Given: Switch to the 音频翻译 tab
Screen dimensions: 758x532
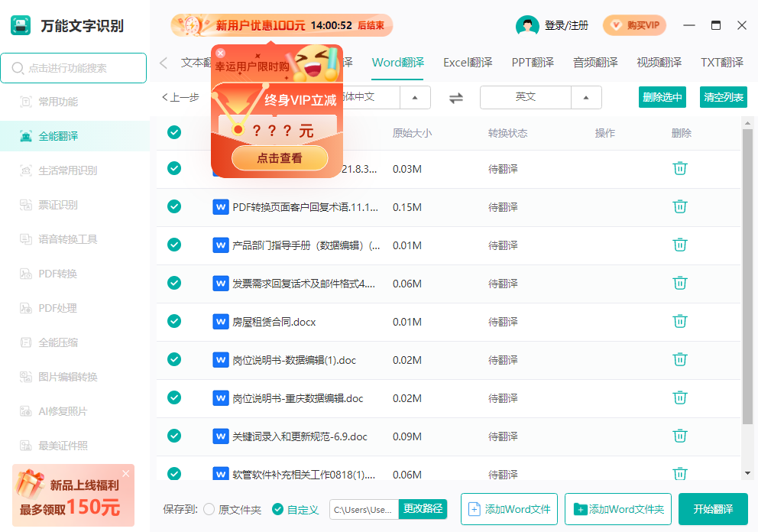Looking at the screenshot, I should (595, 63).
